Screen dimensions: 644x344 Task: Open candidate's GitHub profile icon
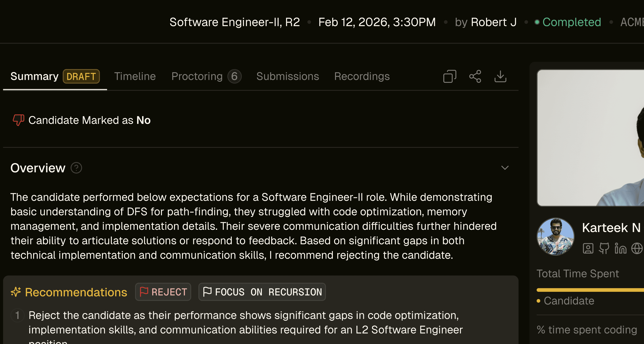point(604,248)
